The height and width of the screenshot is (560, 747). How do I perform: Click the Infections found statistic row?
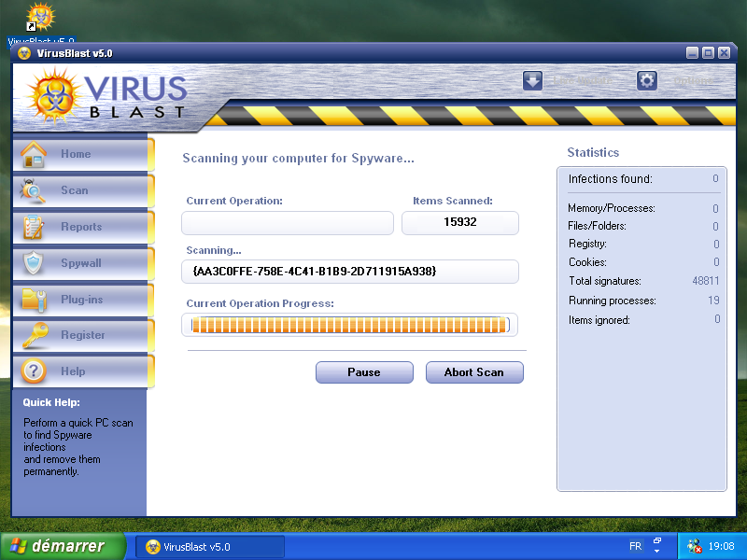pyautogui.click(x=643, y=178)
